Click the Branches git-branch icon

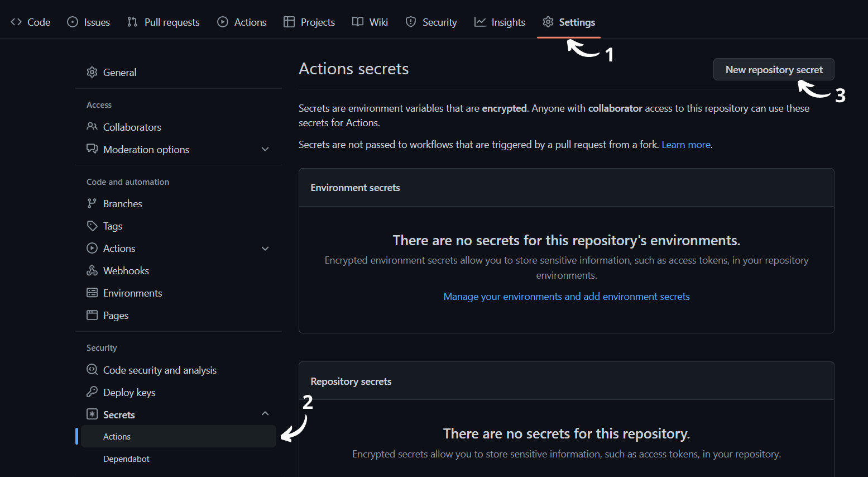click(92, 203)
